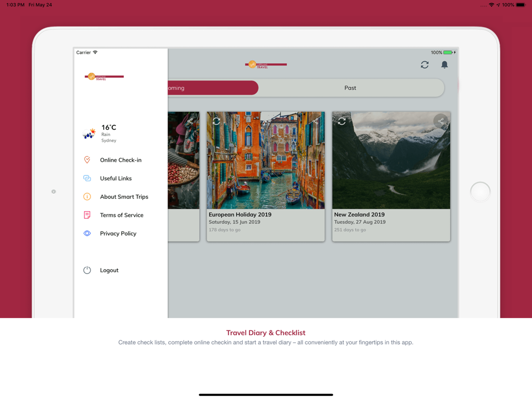Switch to the Past trips tab

[351, 88]
